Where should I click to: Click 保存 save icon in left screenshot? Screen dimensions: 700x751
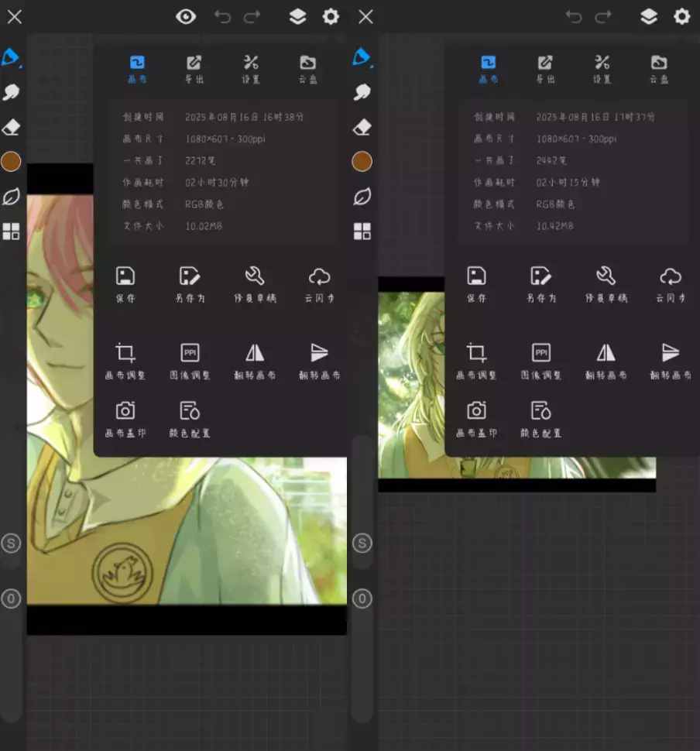click(125, 285)
